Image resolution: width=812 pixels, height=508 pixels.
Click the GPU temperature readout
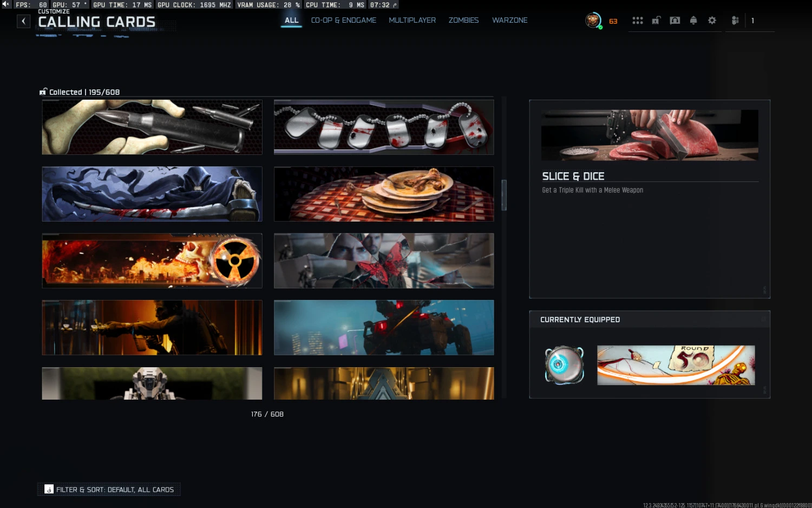pyautogui.click(x=70, y=5)
